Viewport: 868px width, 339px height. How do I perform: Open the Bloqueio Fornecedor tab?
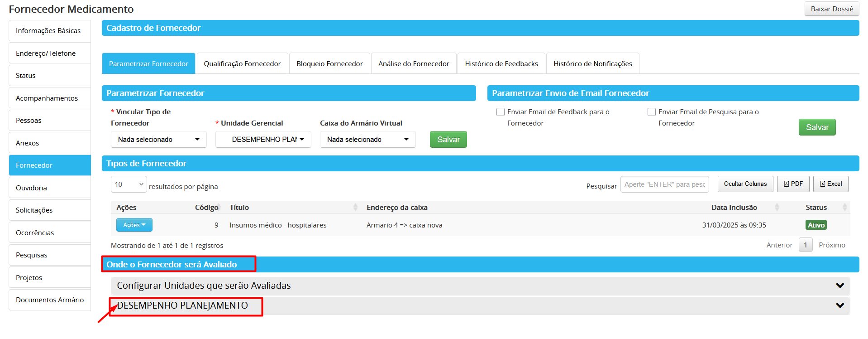click(x=329, y=64)
